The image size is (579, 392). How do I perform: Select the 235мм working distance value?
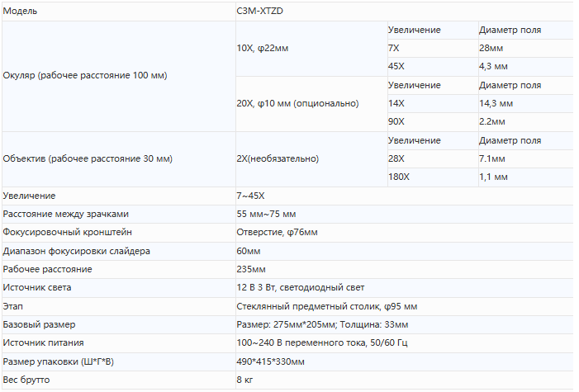[251, 270]
